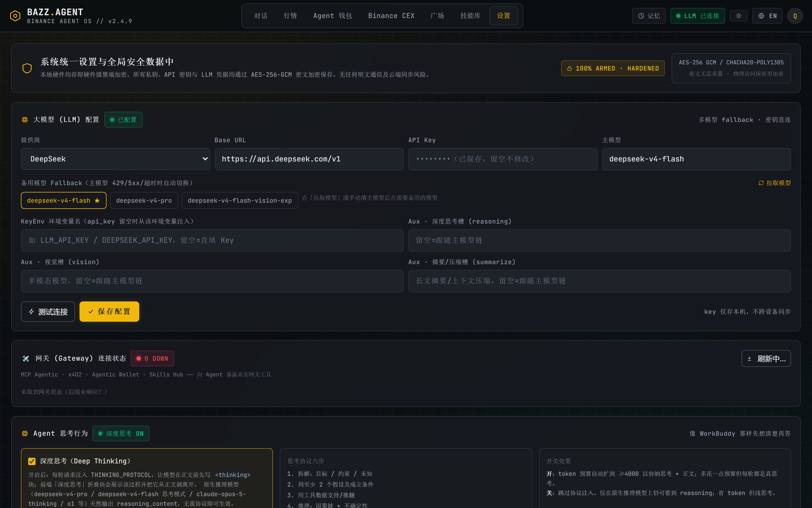Image resolution: width=812 pixels, height=508 pixels.
Task: Click the chip icon beside 大模型 (LLM) 配置
Action: click(25, 120)
